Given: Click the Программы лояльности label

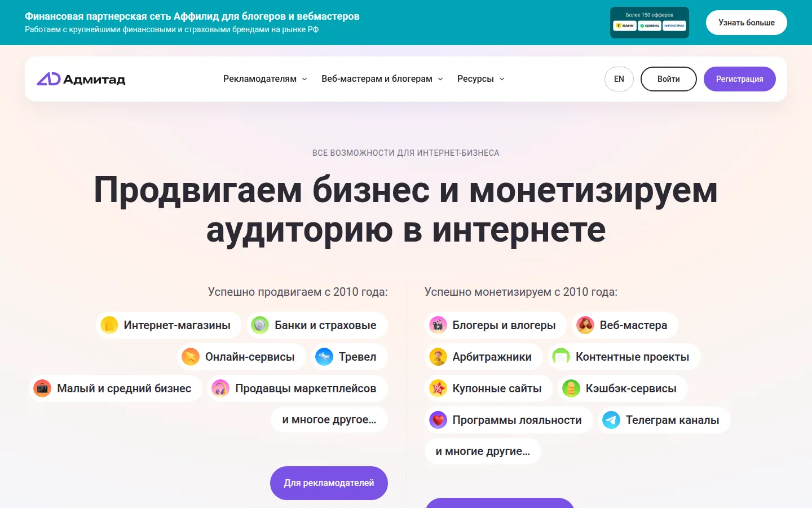Looking at the screenshot, I should point(517,420).
